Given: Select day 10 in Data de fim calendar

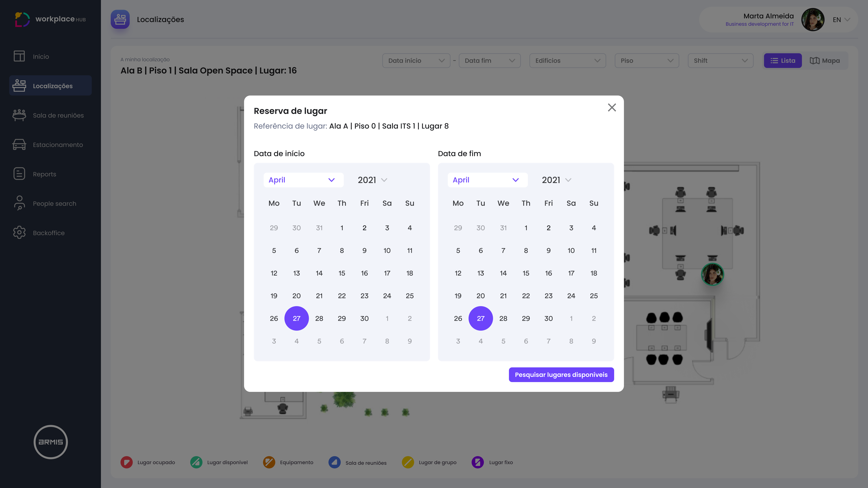Looking at the screenshot, I should coord(571,250).
